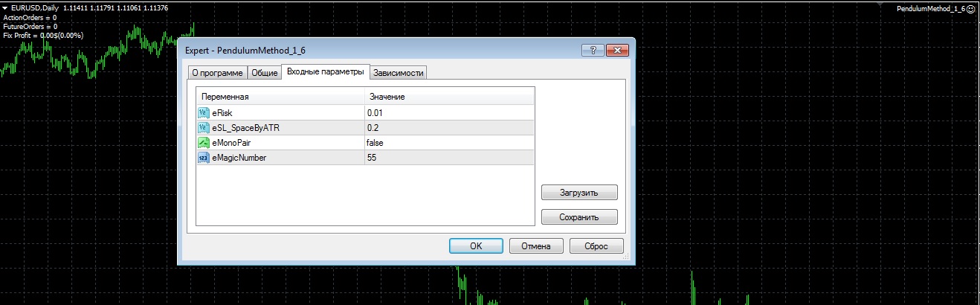Viewport: 980px width, 305px height.
Task: Close the Expert dialog window
Action: click(x=618, y=50)
